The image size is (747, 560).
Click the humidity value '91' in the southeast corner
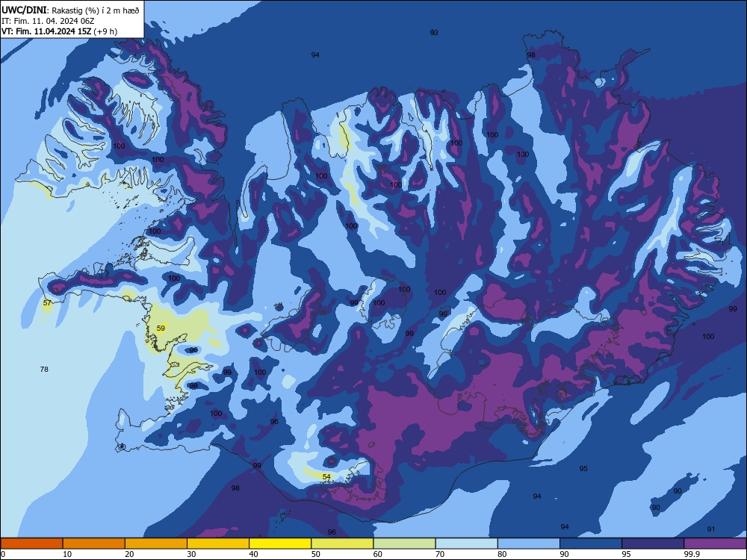coord(711,529)
